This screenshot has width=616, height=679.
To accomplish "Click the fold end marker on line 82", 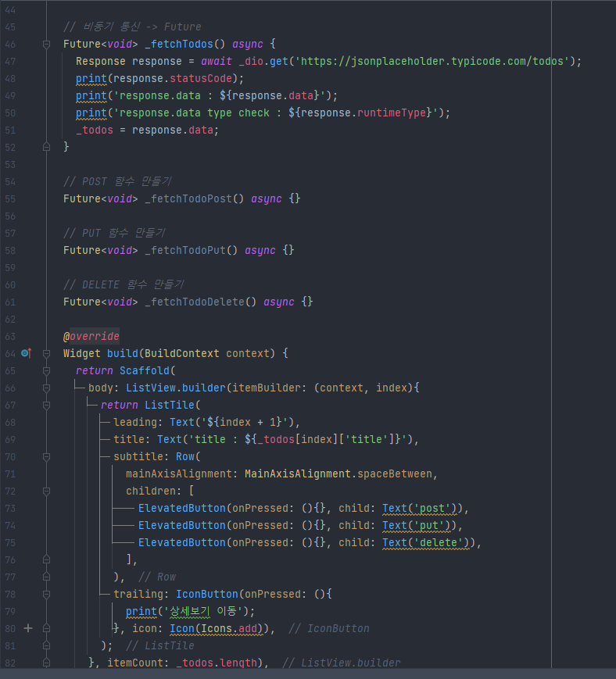I will (x=46, y=663).
